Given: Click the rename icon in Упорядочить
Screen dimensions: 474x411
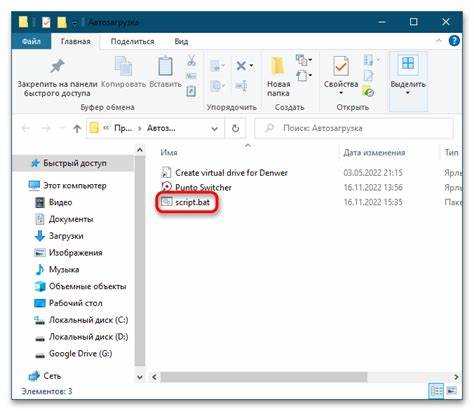Looking at the screenshot, I should point(241,86).
